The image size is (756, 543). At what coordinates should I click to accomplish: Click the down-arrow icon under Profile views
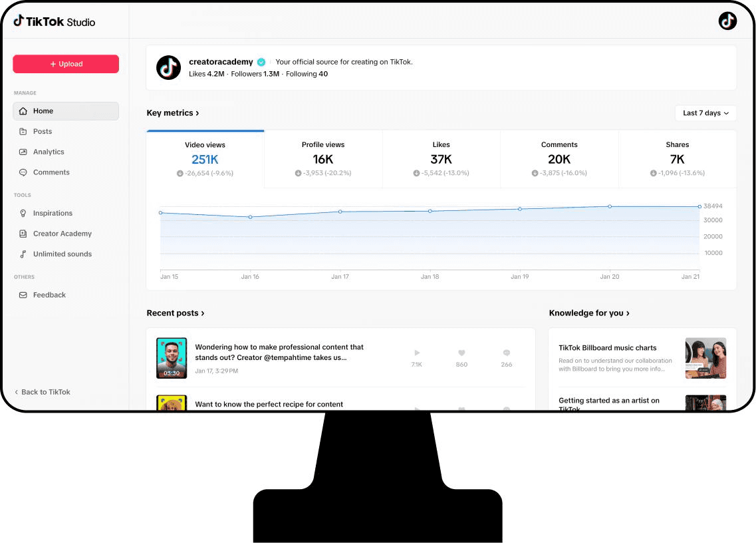coord(298,173)
